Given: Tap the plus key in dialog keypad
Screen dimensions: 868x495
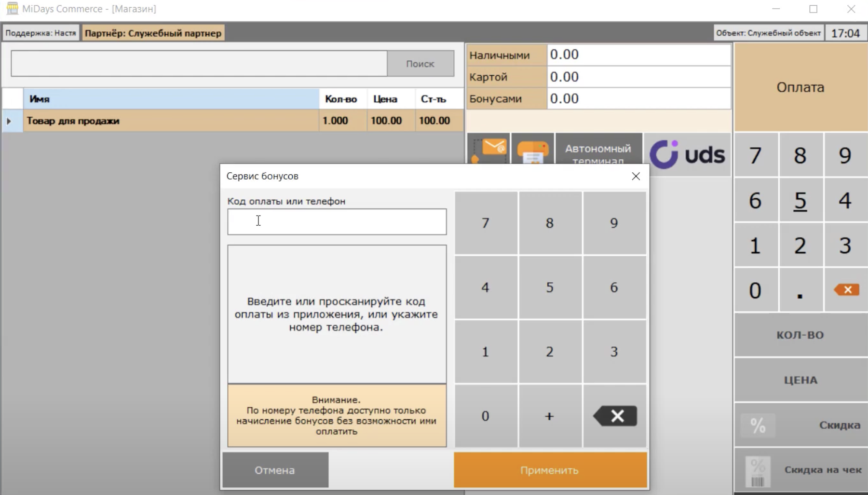Looking at the screenshot, I should coord(550,416).
